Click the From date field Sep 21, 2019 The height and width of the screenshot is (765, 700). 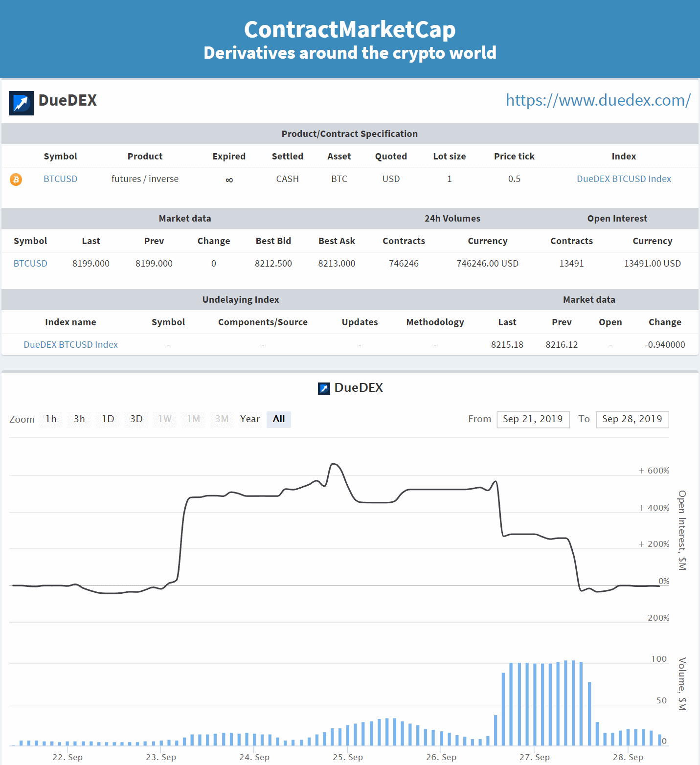click(533, 420)
